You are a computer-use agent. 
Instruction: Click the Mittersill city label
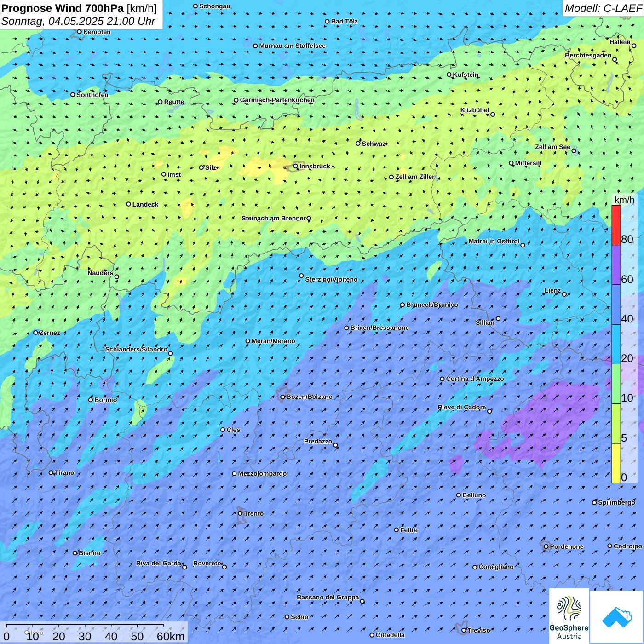pyautogui.click(x=528, y=163)
